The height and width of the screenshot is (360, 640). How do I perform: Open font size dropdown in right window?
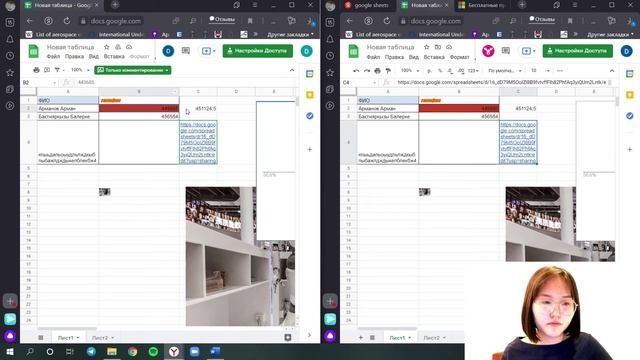540,71
